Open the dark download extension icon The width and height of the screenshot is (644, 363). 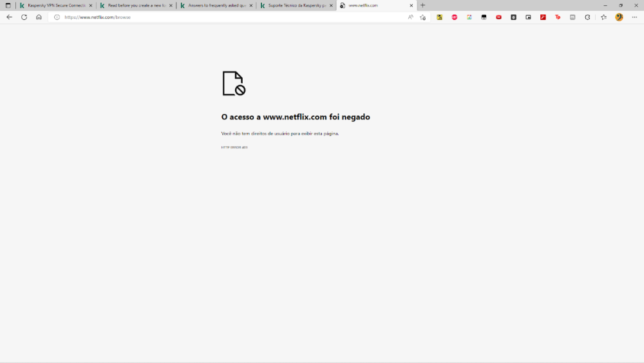513,17
